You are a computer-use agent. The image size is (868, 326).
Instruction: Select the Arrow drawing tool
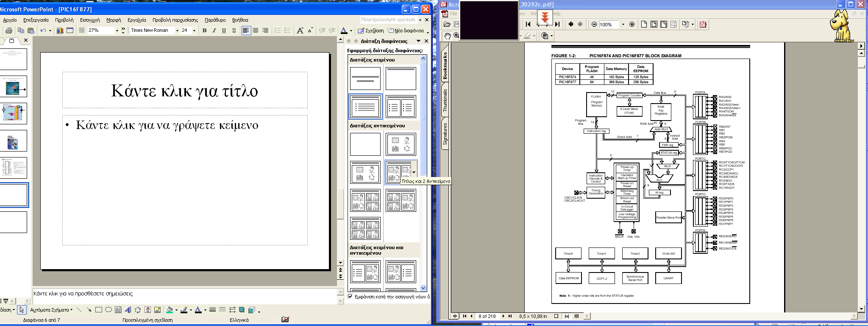click(x=89, y=310)
